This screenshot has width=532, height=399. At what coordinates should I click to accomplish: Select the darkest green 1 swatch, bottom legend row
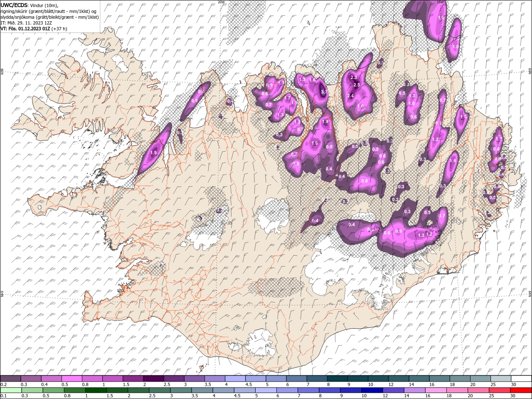(96, 390)
